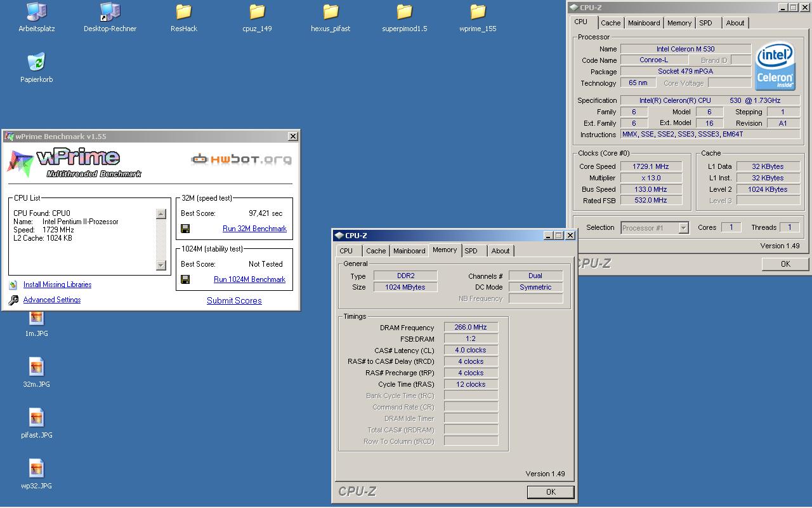This screenshot has height=508, width=812.
Task: Click the Instructions field listing MMX, SSE
Action: tap(710, 135)
